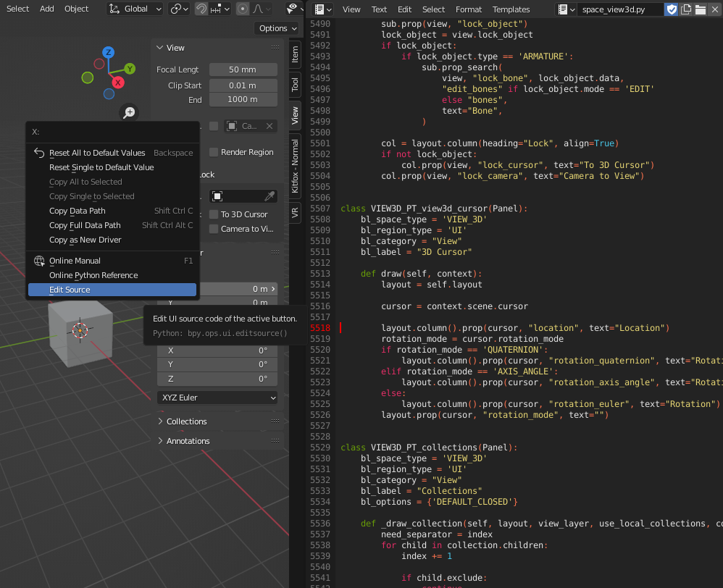This screenshot has height=588, width=723.
Task: Click the Clip Start 0.01 m field
Action: pyautogui.click(x=243, y=85)
